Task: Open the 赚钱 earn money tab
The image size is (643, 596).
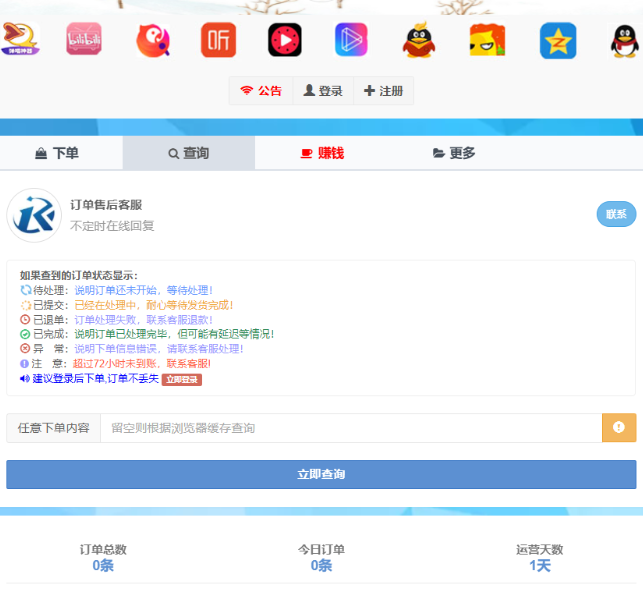Action: pos(322,153)
